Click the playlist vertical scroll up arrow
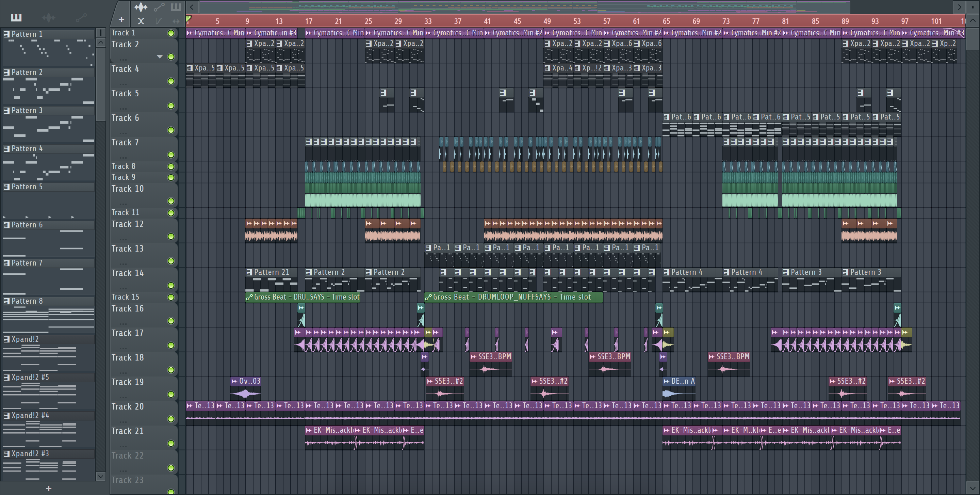 point(973,20)
